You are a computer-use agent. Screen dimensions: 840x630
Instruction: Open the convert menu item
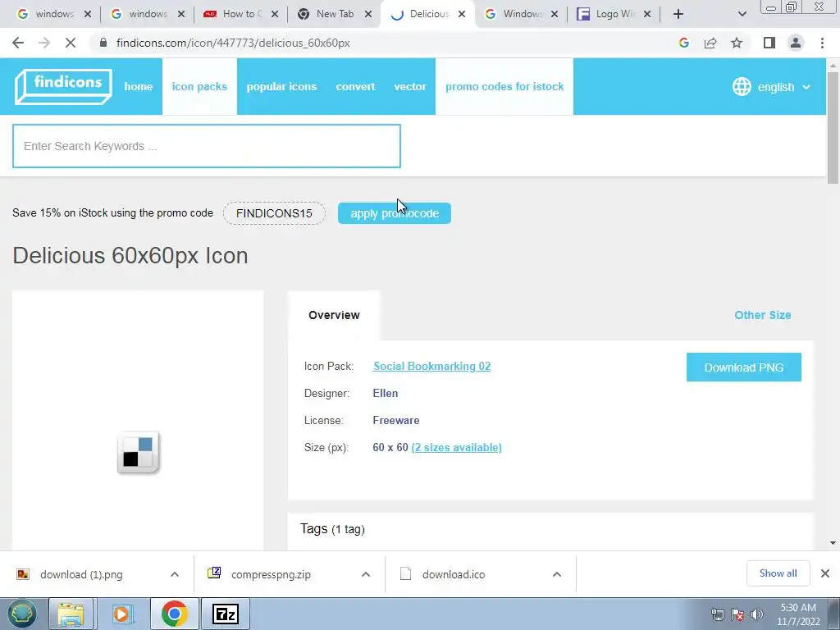click(355, 86)
